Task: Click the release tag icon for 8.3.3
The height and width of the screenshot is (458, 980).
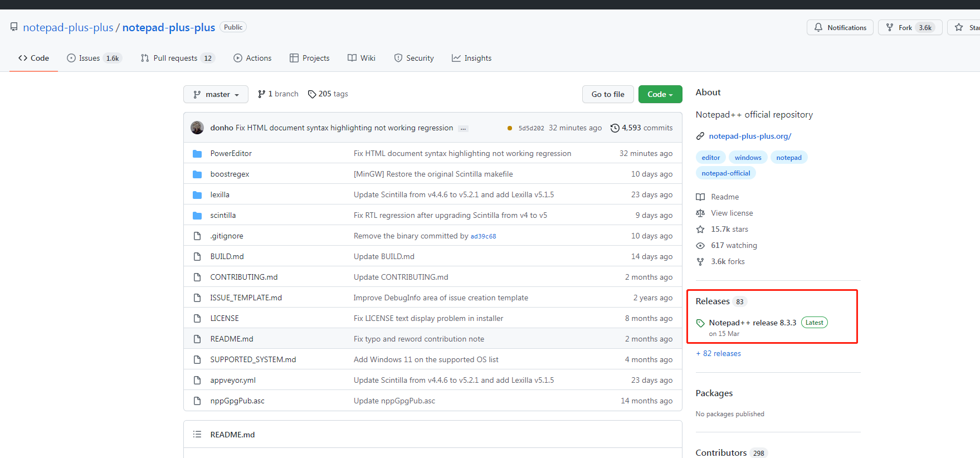Action: pyautogui.click(x=700, y=323)
